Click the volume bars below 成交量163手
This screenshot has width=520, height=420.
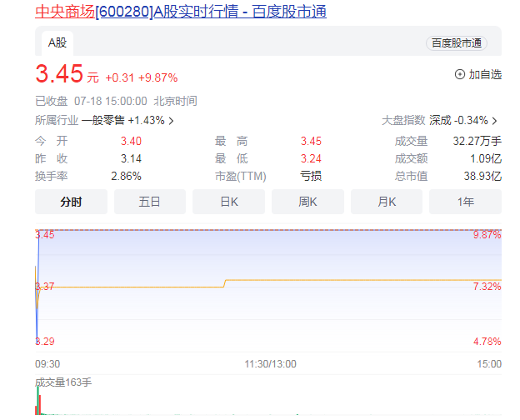(39, 405)
